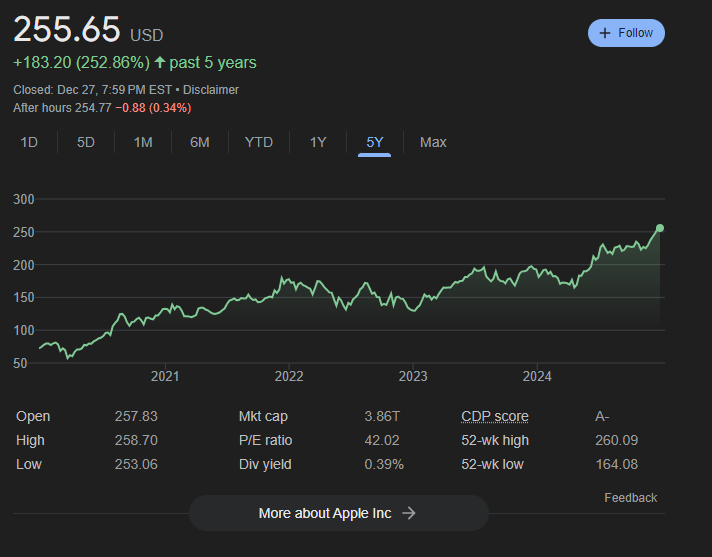
Task: Select the 5Y range tab
Action: click(375, 143)
